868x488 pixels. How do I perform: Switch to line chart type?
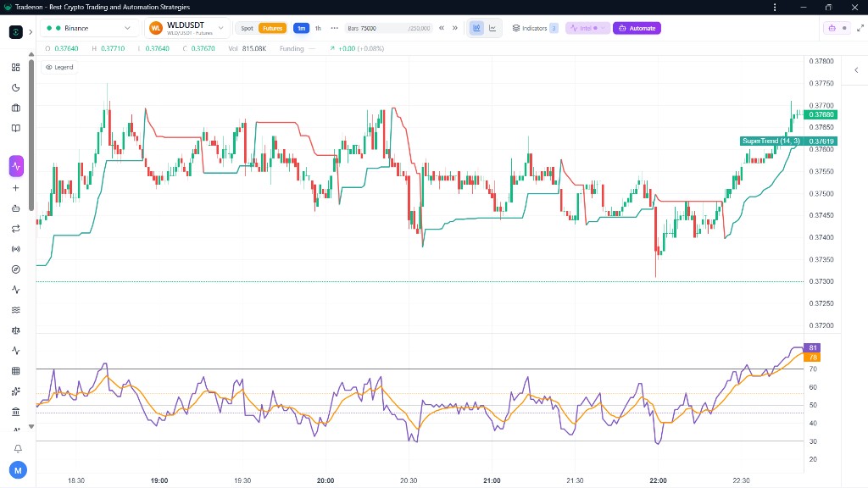tap(492, 28)
